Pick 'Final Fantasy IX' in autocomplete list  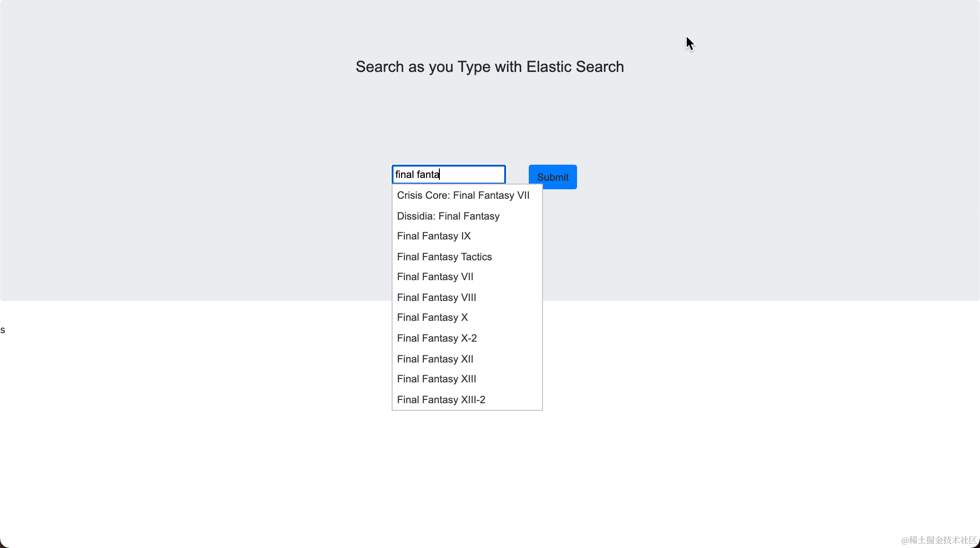[434, 236]
